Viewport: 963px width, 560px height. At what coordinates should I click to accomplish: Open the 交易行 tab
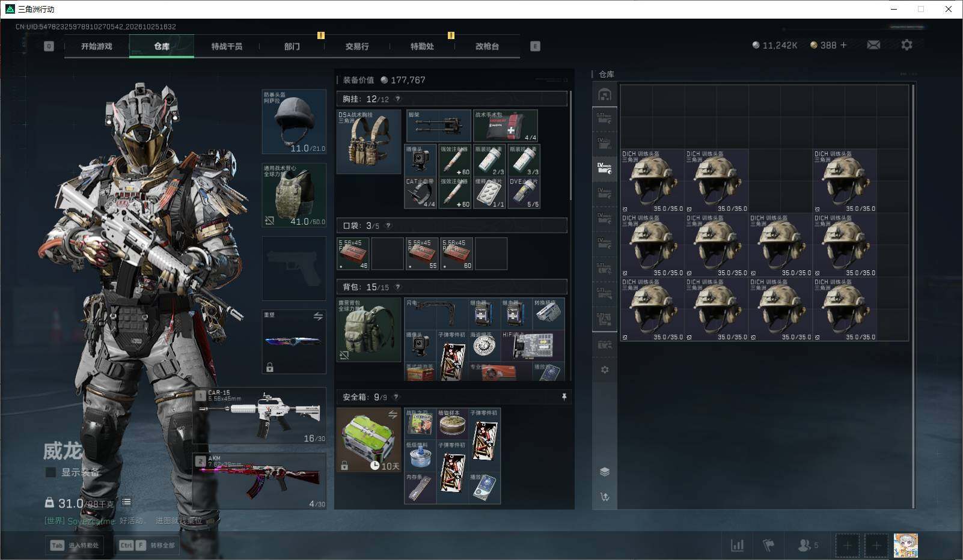[357, 46]
